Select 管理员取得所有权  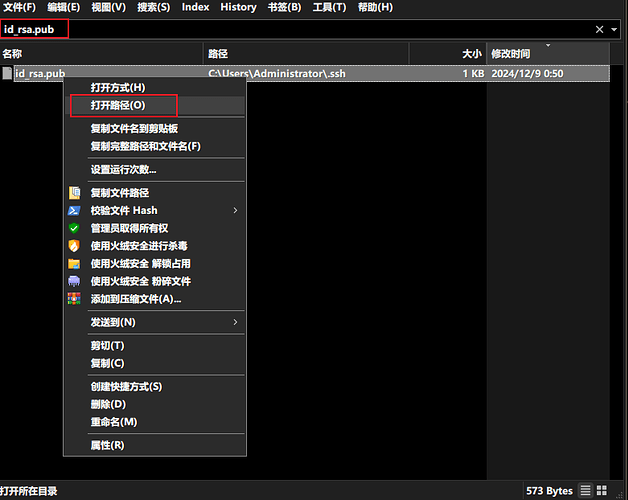tap(155, 228)
